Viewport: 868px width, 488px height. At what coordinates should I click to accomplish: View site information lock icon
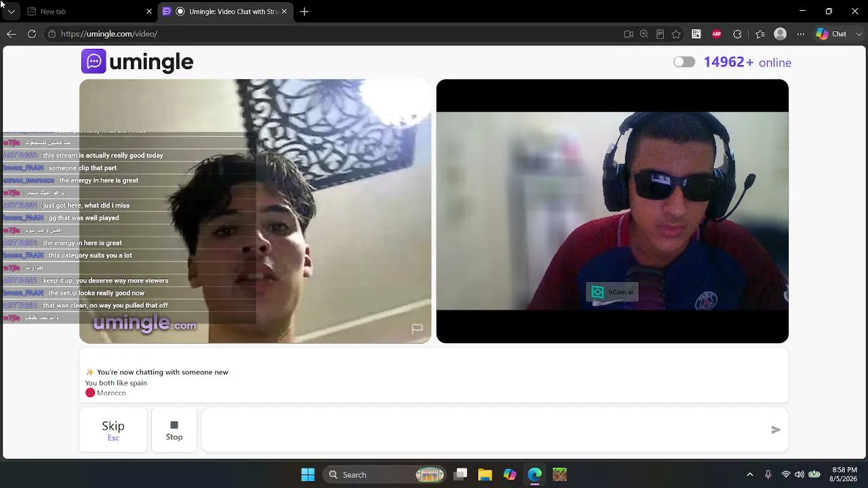52,34
